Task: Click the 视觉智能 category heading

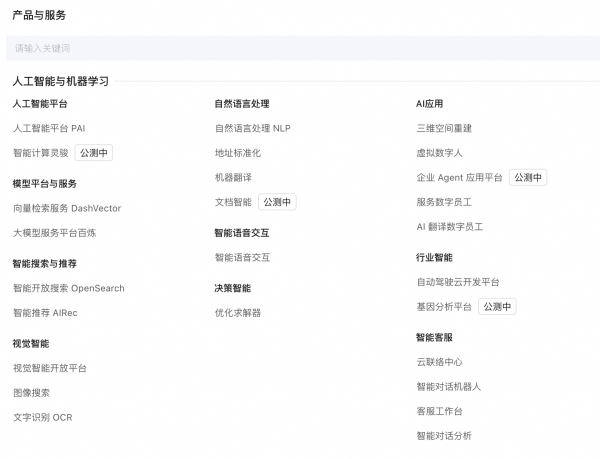Action: (x=31, y=343)
